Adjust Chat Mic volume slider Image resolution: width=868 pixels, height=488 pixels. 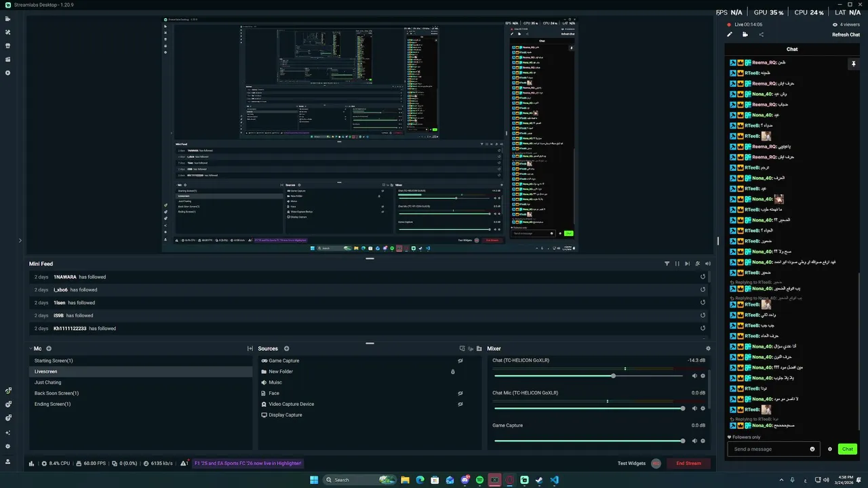point(589,408)
